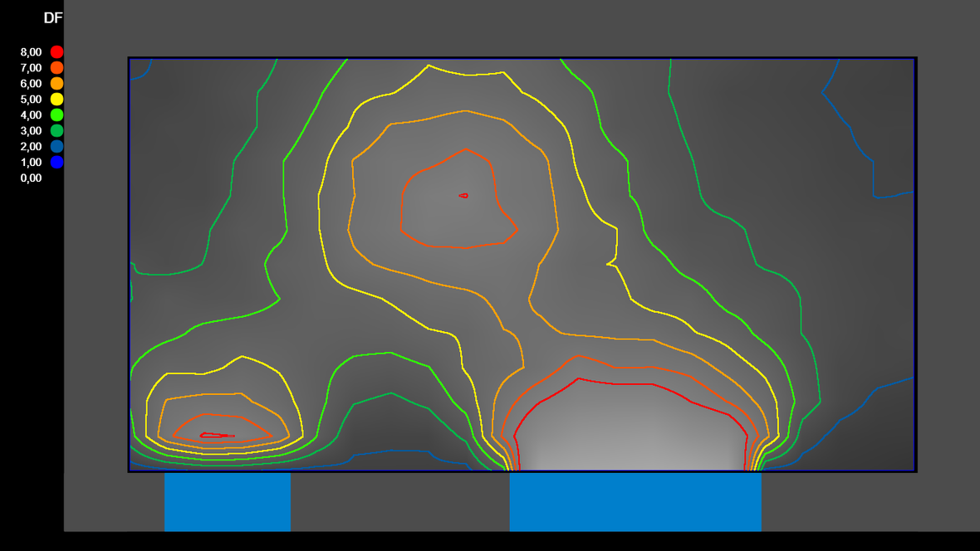Viewport: 980px width, 551px height.
Task: Click the yellow 5,00 legend dot
Action: coord(56,100)
